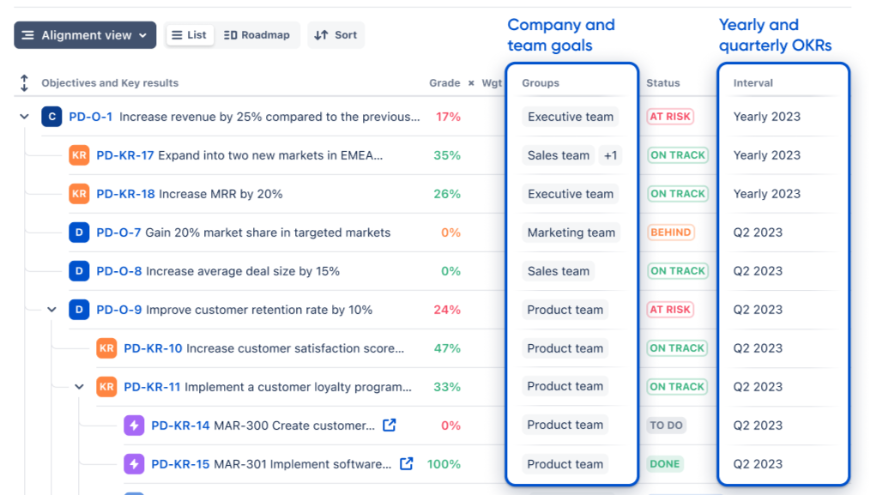Switch to Roadmap view
This screenshot has height=495, width=870.
(257, 35)
